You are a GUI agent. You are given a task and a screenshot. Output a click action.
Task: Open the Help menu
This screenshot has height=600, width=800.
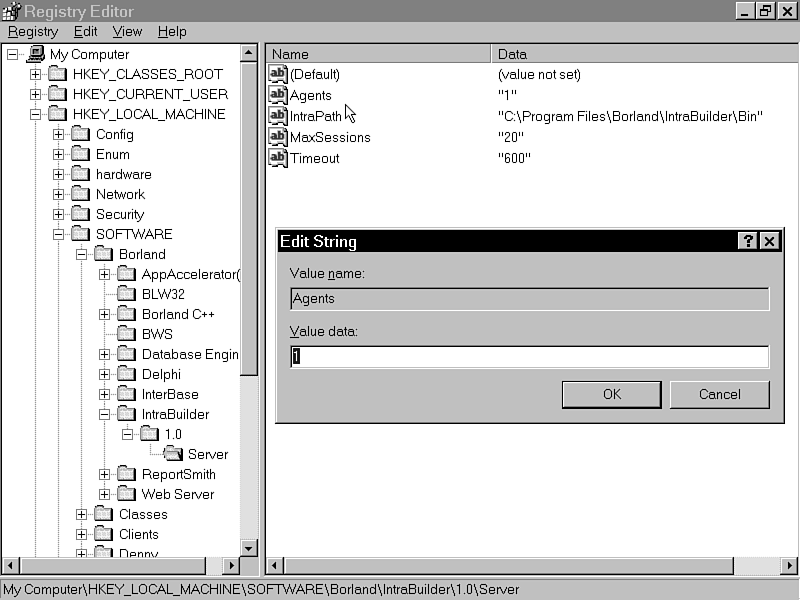pyautogui.click(x=172, y=32)
